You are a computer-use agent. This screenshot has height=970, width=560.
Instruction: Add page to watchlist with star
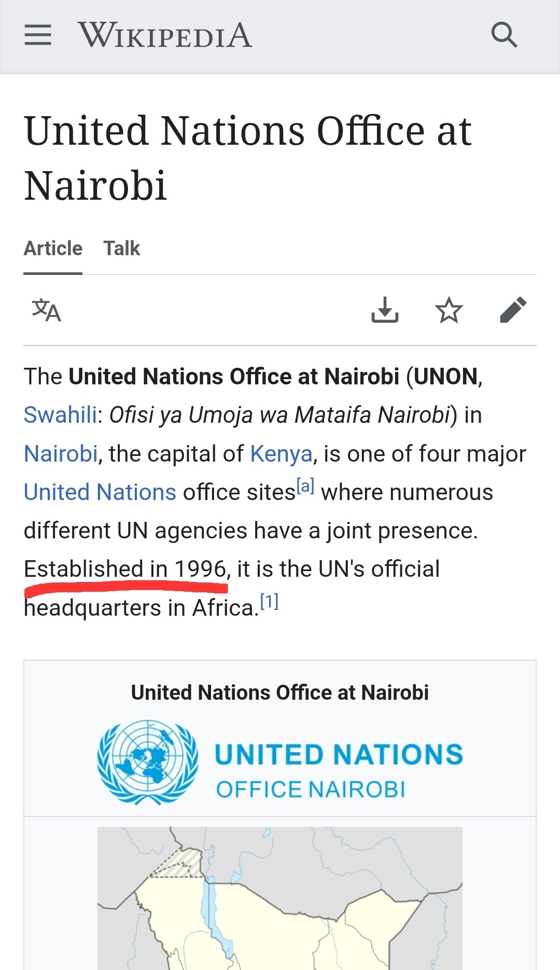pos(449,310)
